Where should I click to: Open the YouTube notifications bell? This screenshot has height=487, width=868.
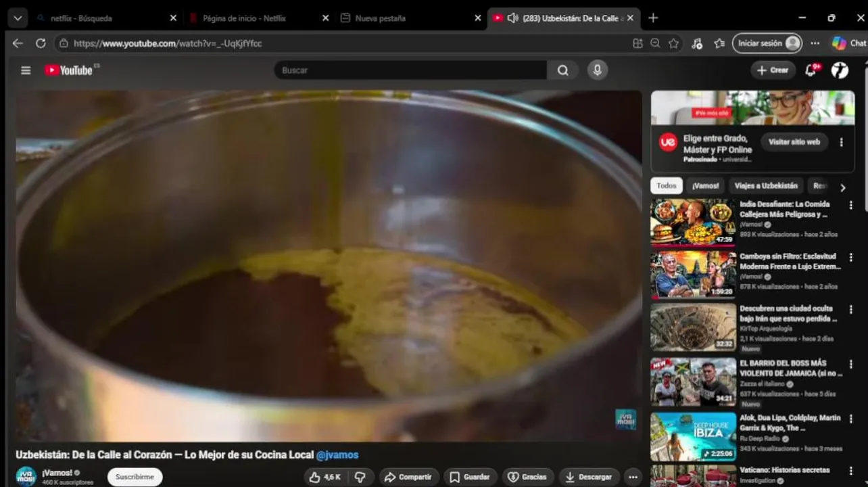(x=811, y=70)
